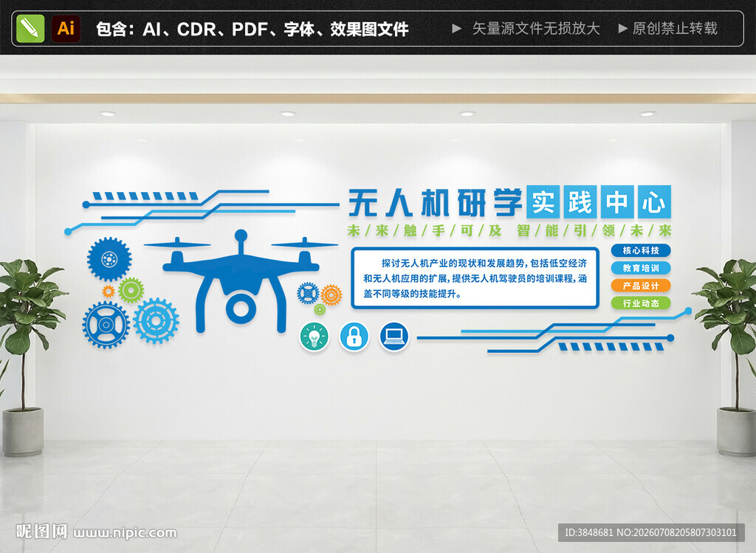Click the 原创禁止转载 banner text
The width and height of the screenshot is (756, 553).
(x=675, y=29)
